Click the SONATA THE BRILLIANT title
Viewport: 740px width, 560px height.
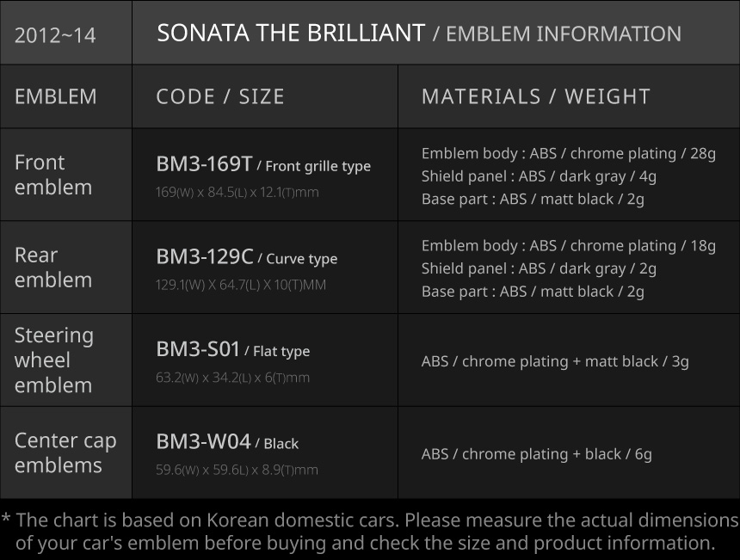[x=290, y=34]
